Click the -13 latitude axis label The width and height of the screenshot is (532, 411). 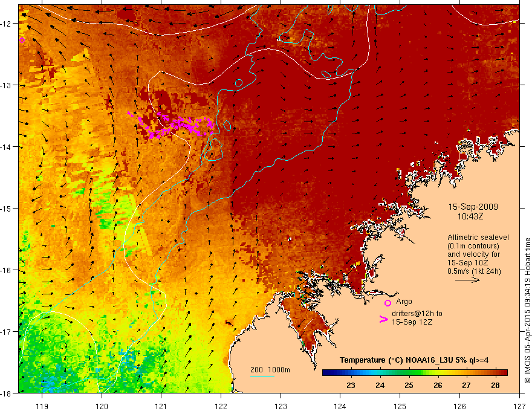pyautogui.click(x=6, y=85)
